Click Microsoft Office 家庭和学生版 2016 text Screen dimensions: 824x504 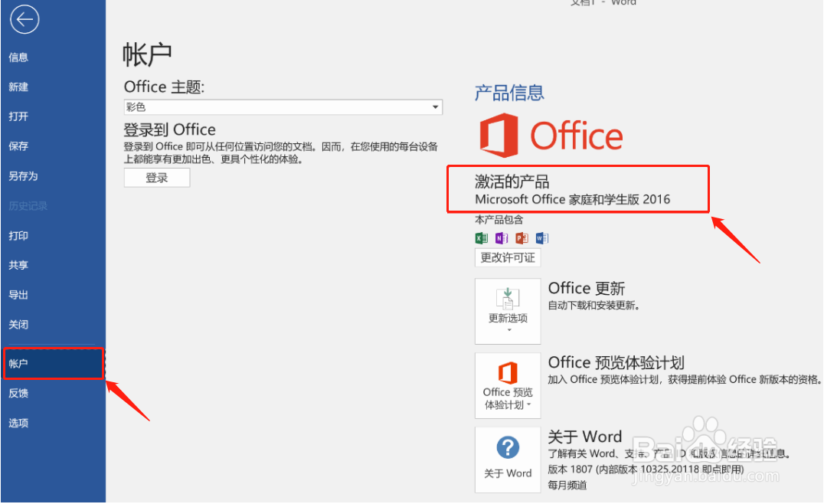(x=572, y=200)
